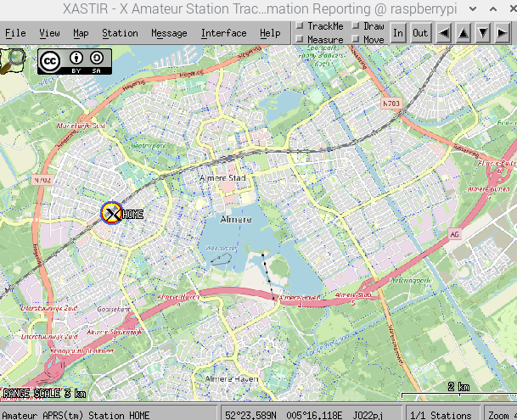Click the Gooisekant map label

[114, 309]
